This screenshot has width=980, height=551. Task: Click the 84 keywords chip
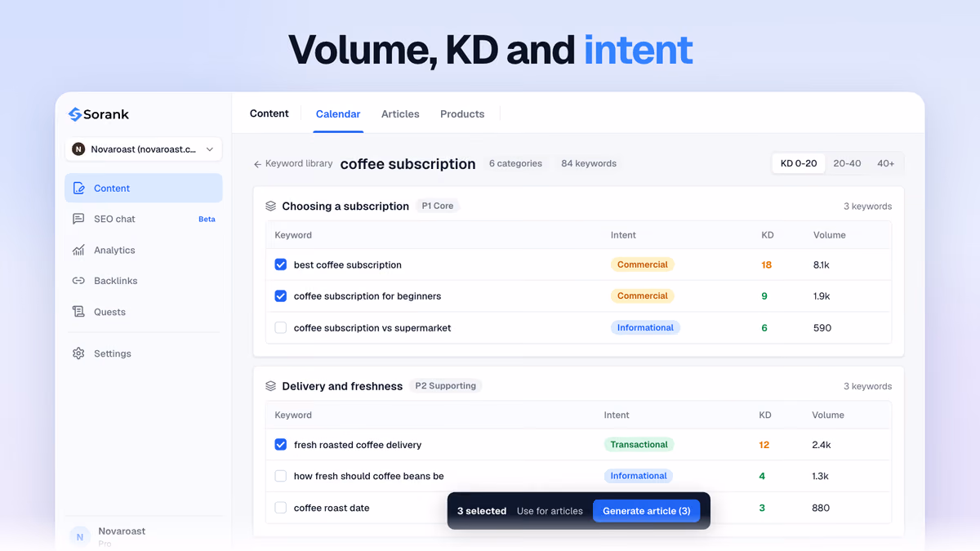(x=589, y=163)
